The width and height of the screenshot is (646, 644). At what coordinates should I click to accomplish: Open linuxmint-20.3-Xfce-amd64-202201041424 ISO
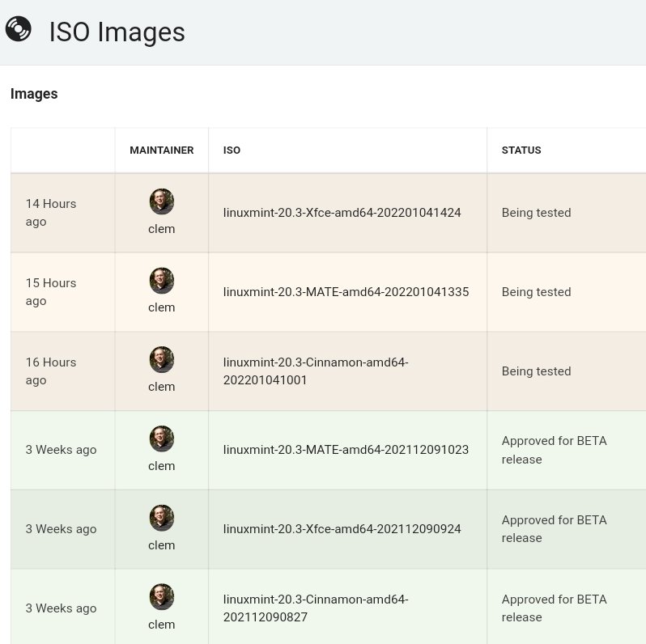342,213
